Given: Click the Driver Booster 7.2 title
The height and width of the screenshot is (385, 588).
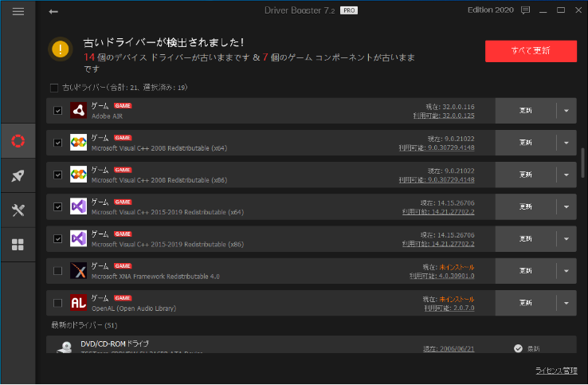Looking at the screenshot, I should (300, 10).
